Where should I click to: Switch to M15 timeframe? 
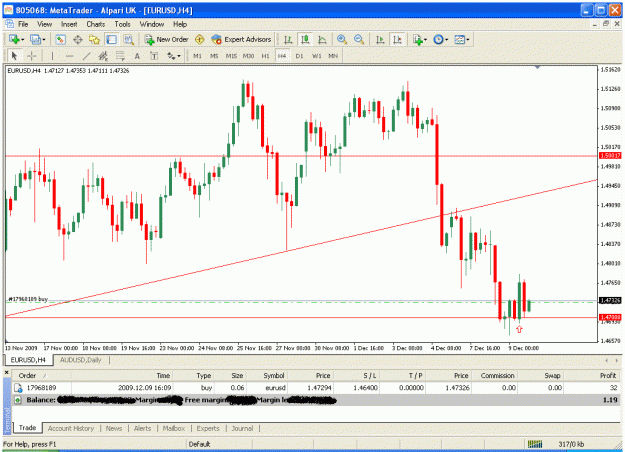231,56
